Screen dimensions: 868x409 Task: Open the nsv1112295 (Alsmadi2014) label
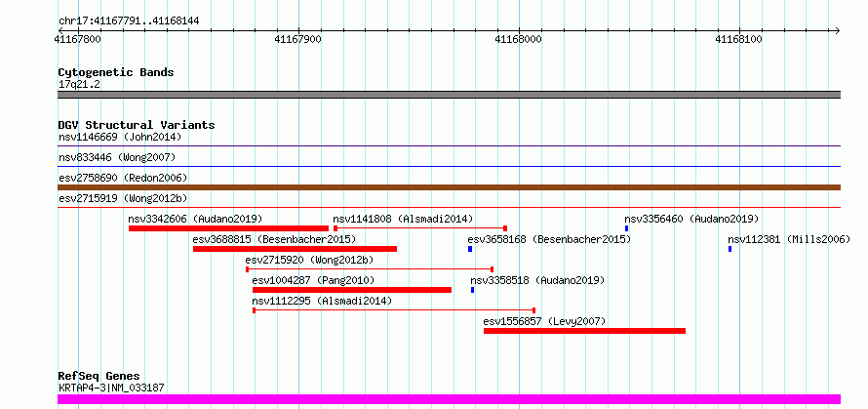click(322, 301)
